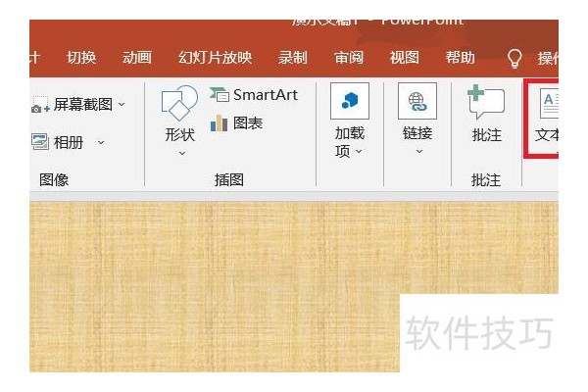The image size is (588, 392).
Task: Click the 加载项 add-ins icon
Action: tap(350, 101)
